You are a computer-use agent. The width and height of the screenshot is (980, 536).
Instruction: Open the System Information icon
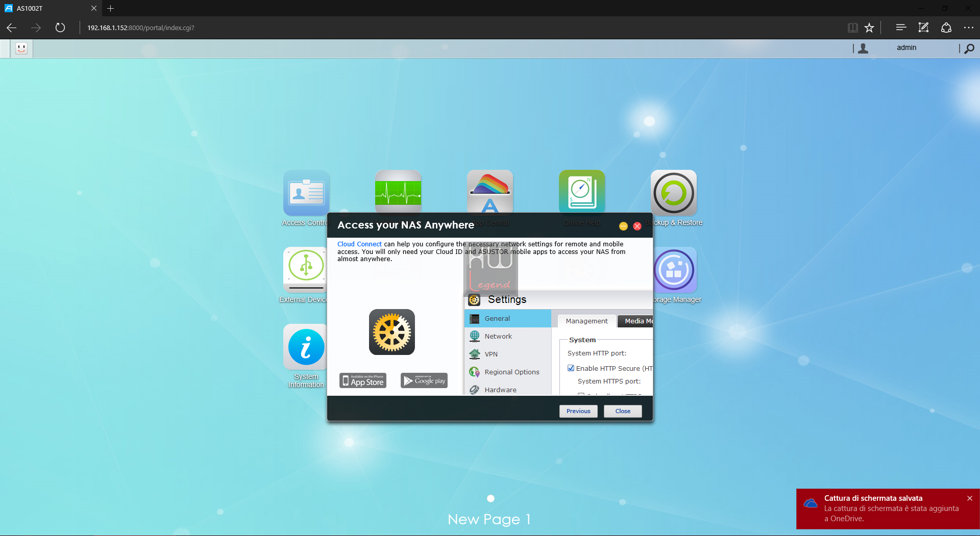pyautogui.click(x=305, y=347)
